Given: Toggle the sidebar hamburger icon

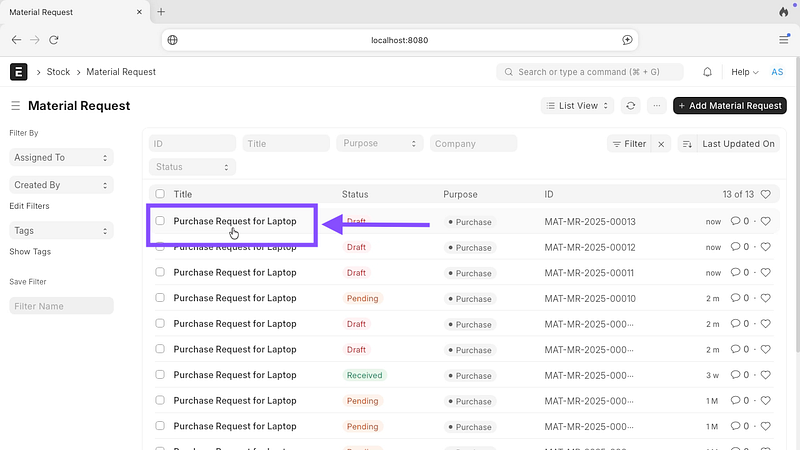Looking at the screenshot, I should coord(15,106).
